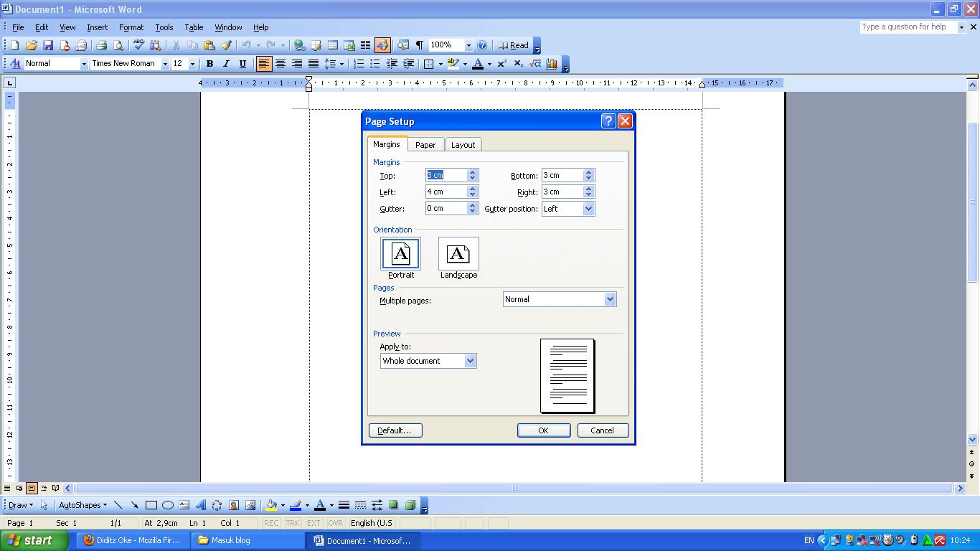Toggle Center alignment

pos(281,64)
